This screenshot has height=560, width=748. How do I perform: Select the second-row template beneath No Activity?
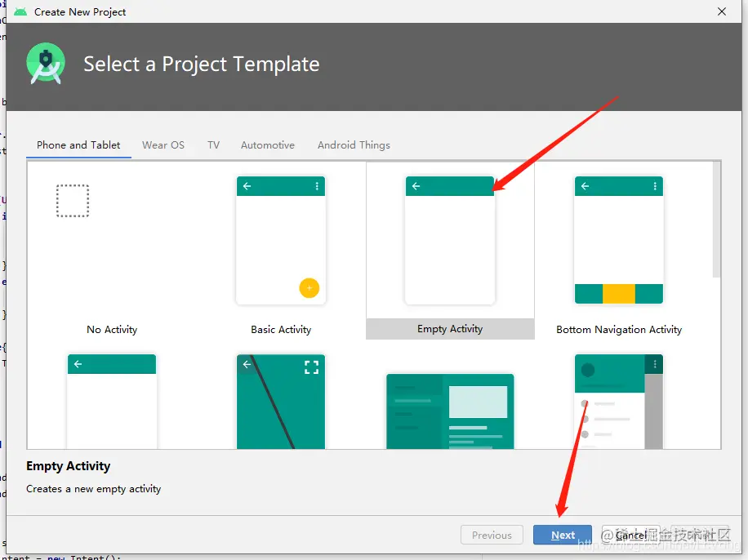tap(112, 401)
